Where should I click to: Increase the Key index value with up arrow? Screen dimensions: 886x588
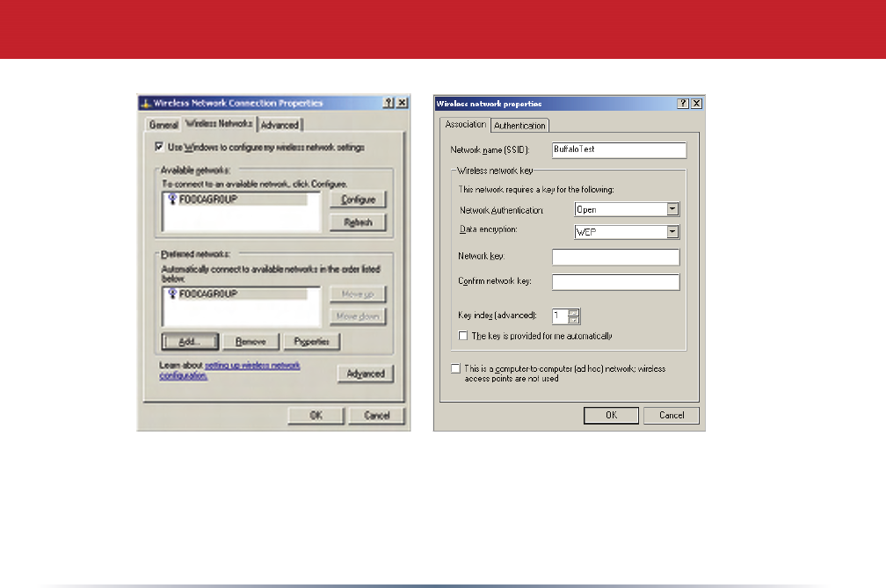click(573, 312)
